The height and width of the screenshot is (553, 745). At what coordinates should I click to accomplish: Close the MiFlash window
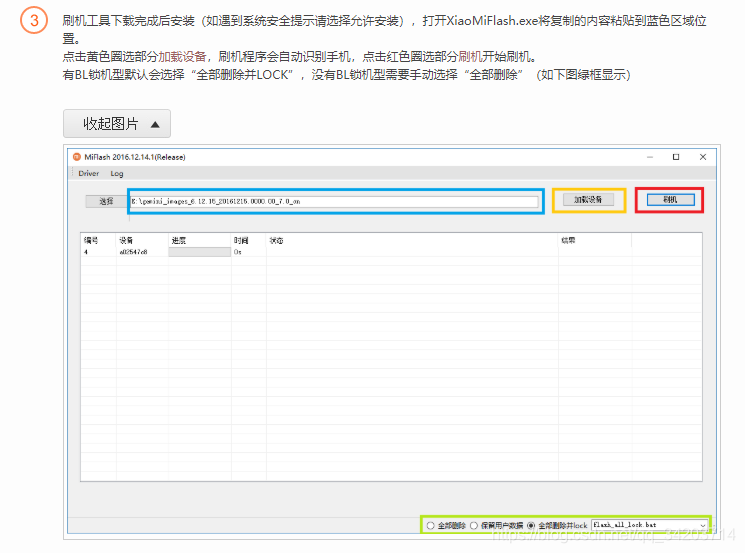click(x=703, y=157)
